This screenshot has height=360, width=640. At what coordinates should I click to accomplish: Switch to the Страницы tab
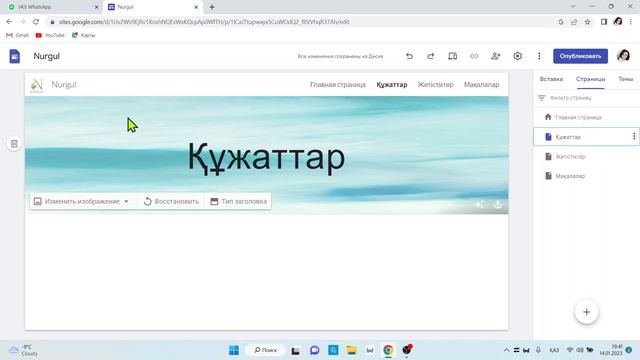[591, 79]
